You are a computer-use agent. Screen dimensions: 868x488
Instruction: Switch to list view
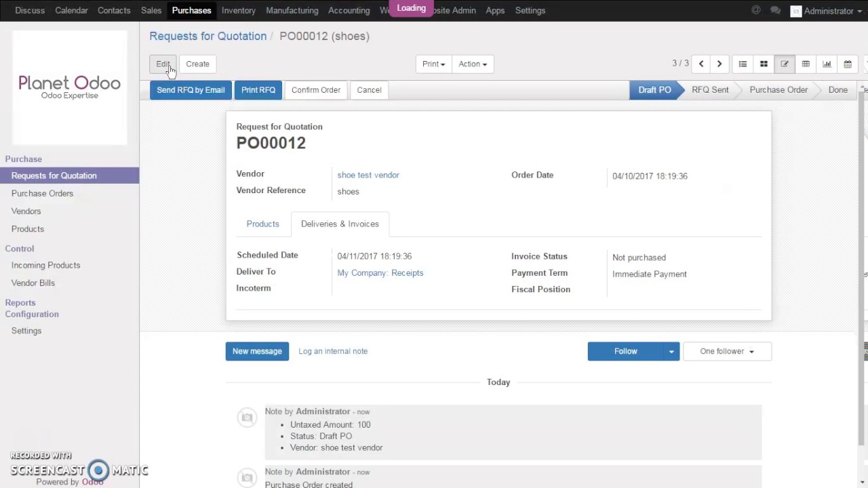[743, 64]
